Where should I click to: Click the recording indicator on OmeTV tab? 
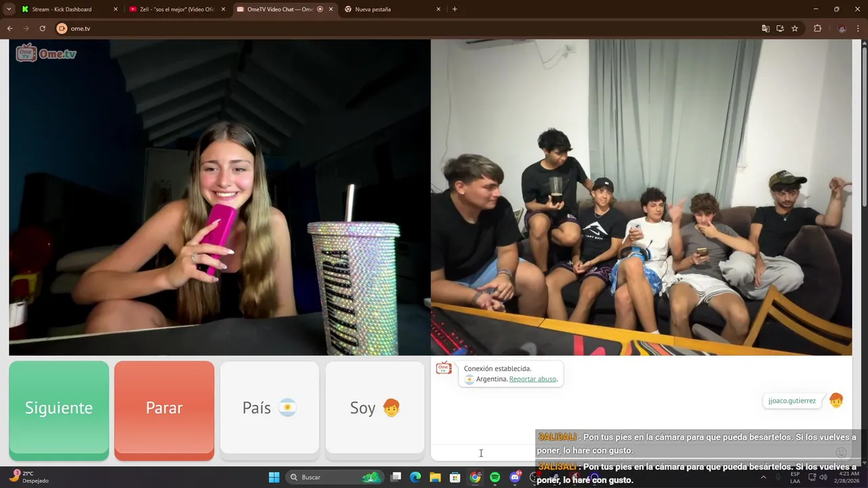[320, 9]
